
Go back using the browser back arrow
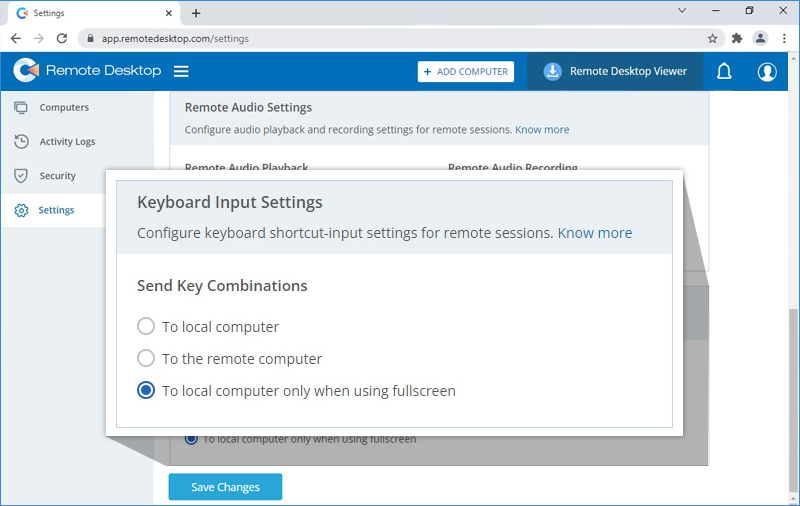click(x=16, y=38)
